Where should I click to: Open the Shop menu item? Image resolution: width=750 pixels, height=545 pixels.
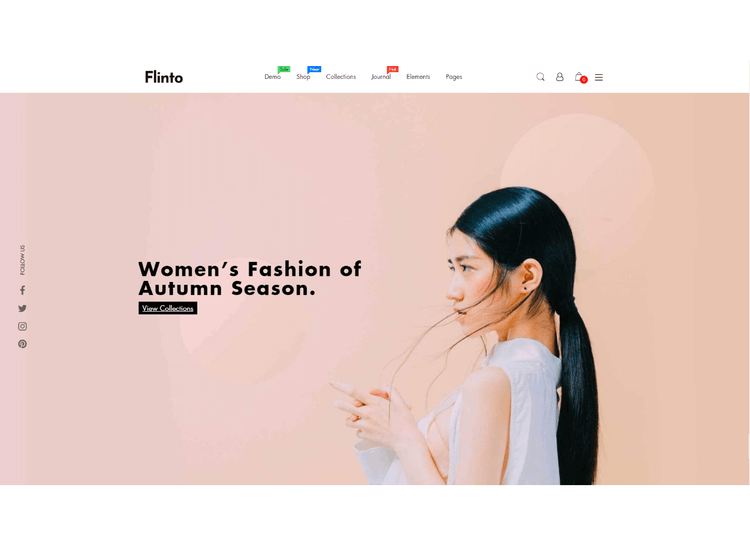coord(303,77)
